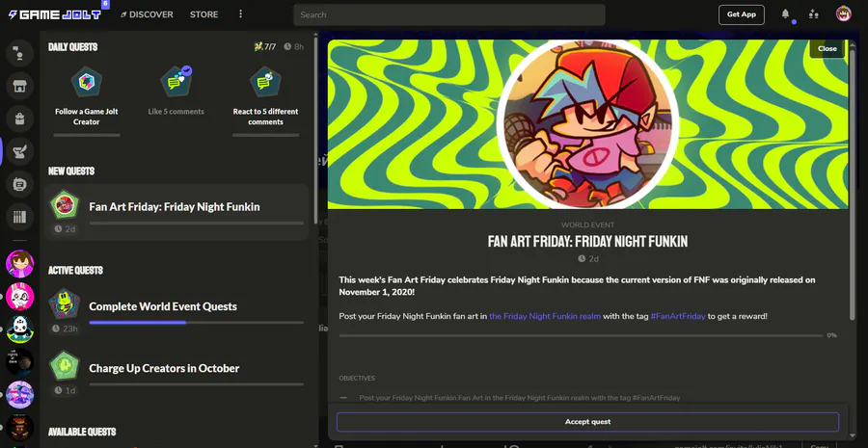Open the backpack inventory icon in sidebar
This screenshot has height=448, width=868.
click(19, 119)
